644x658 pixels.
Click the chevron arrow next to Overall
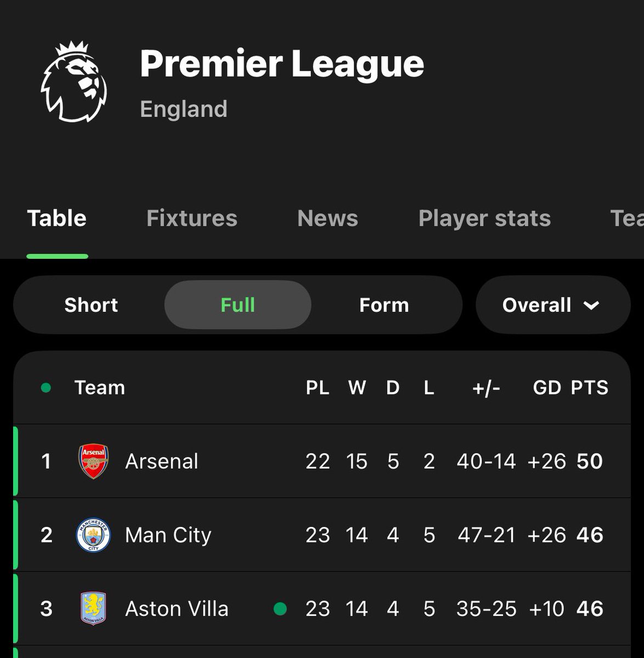pyautogui.click(x=591, y=305)
